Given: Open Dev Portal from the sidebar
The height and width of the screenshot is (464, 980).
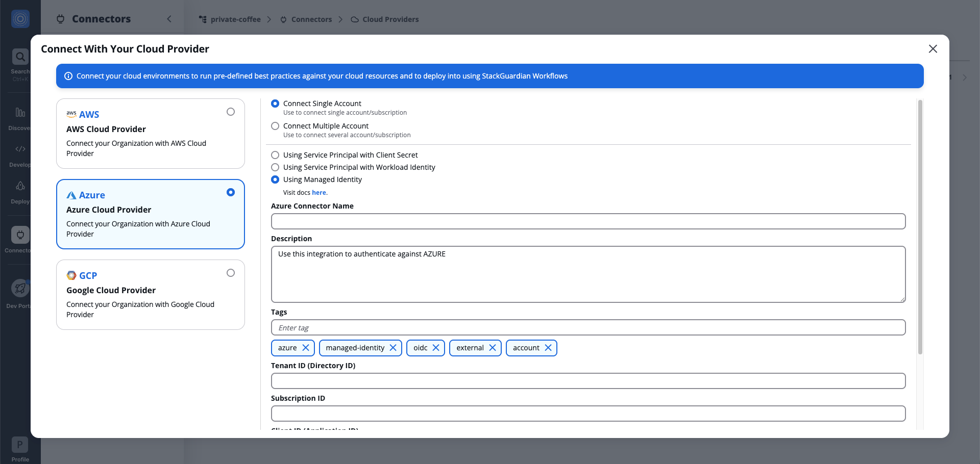Looking at the screenshot, I should (20, 288).
